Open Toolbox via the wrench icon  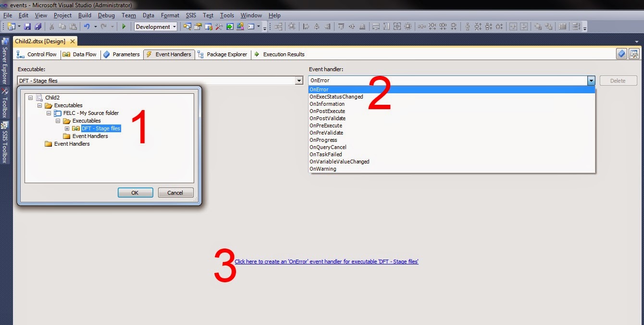pos(219,26)
